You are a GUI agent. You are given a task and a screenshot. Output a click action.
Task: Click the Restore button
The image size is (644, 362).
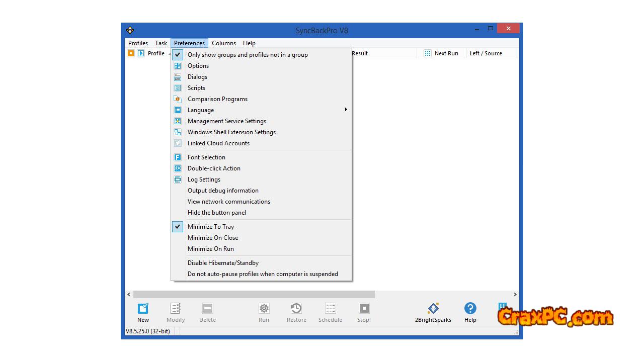click(296, 312)
